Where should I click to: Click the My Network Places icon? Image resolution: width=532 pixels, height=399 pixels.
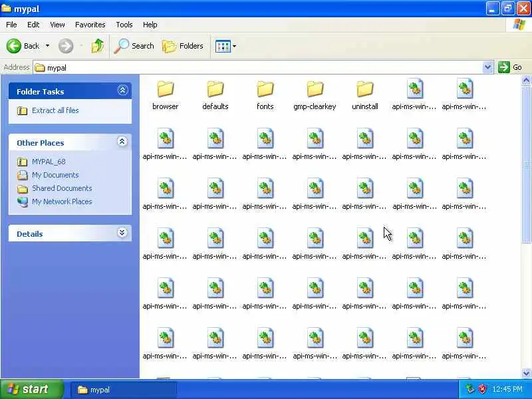click(23, 202)
